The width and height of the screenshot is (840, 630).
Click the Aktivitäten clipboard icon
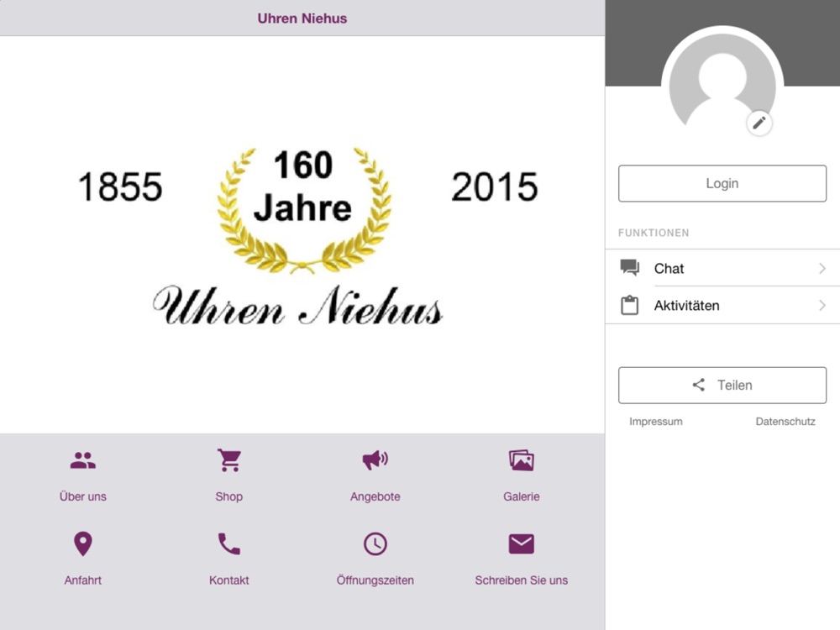(x=629, y=305)
